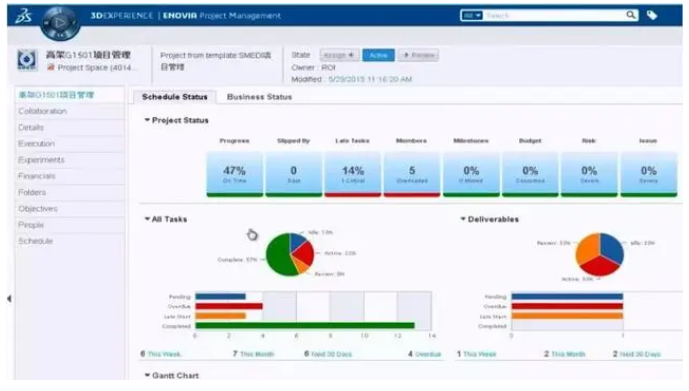The width and height of the screenshot is (689, 391).
Task: Click the blue Pending bar in Deliverables
Action: point(567,297)
